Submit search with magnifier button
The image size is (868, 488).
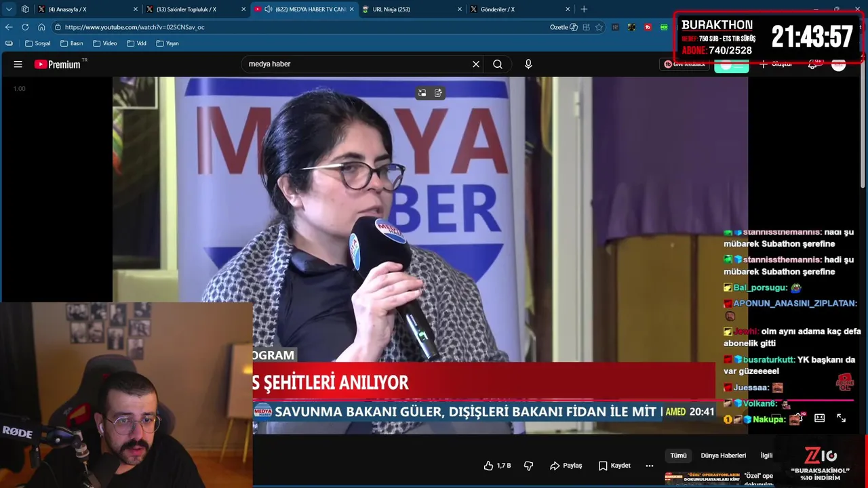pos(498,64)
